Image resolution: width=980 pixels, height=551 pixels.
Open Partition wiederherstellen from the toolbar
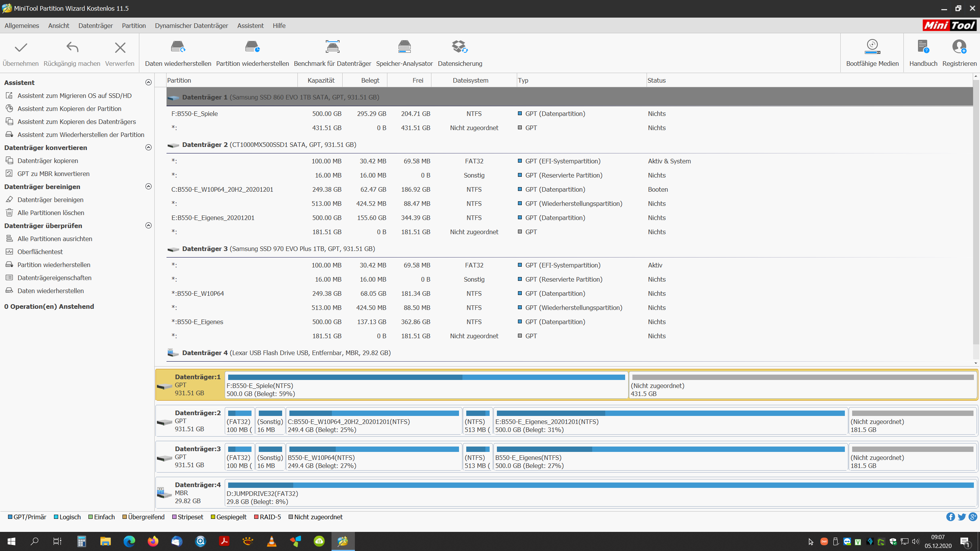coord(252,47)
